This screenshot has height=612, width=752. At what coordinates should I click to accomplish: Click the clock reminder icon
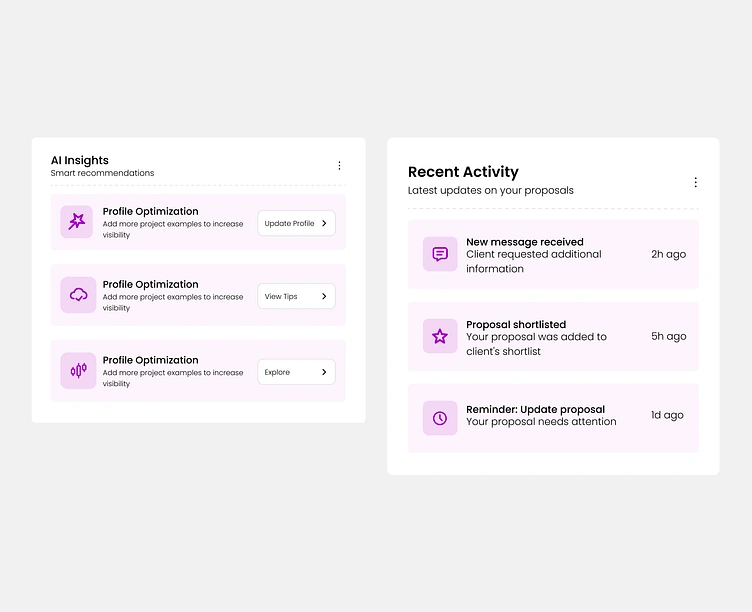coord(440,418)
